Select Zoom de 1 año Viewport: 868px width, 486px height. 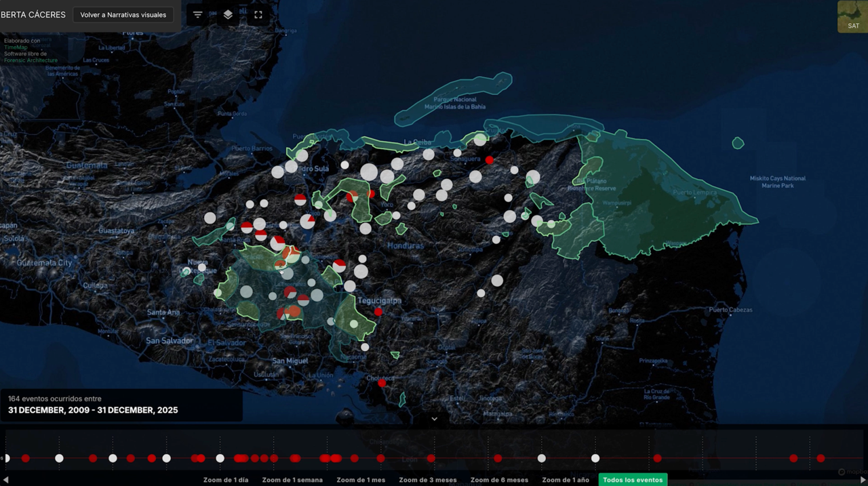(566, 480)
